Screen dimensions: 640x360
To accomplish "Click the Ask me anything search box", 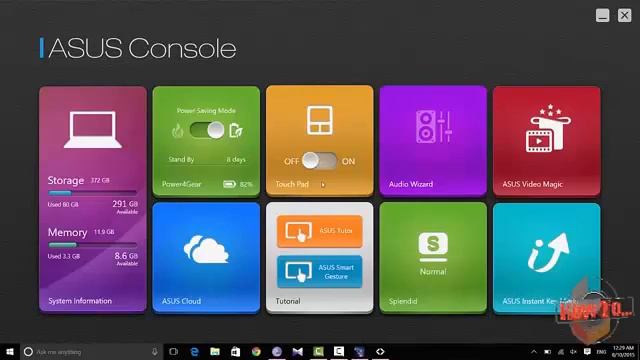I will click(92, 351).
